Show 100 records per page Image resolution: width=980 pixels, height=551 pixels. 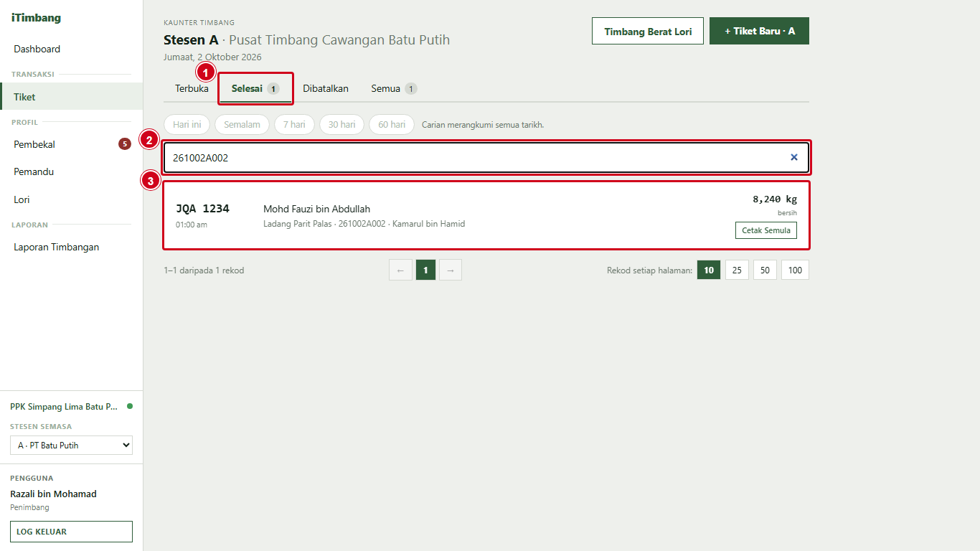(x=795, y=270)
